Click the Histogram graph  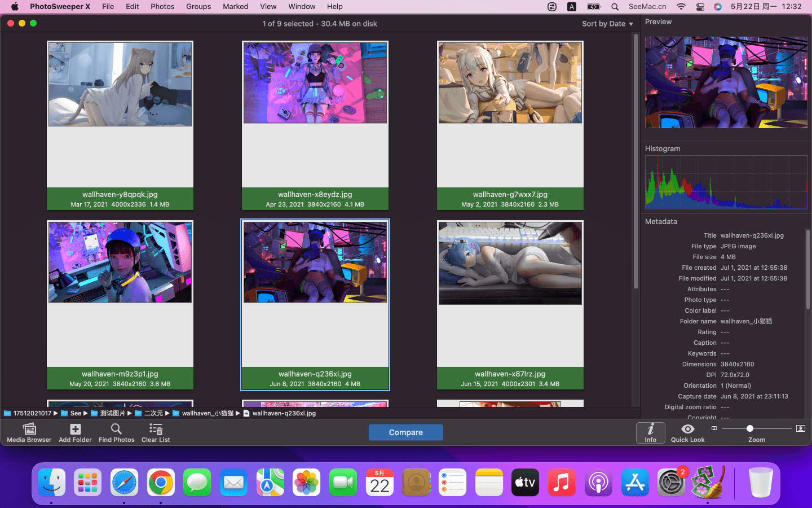pos(726,182)
